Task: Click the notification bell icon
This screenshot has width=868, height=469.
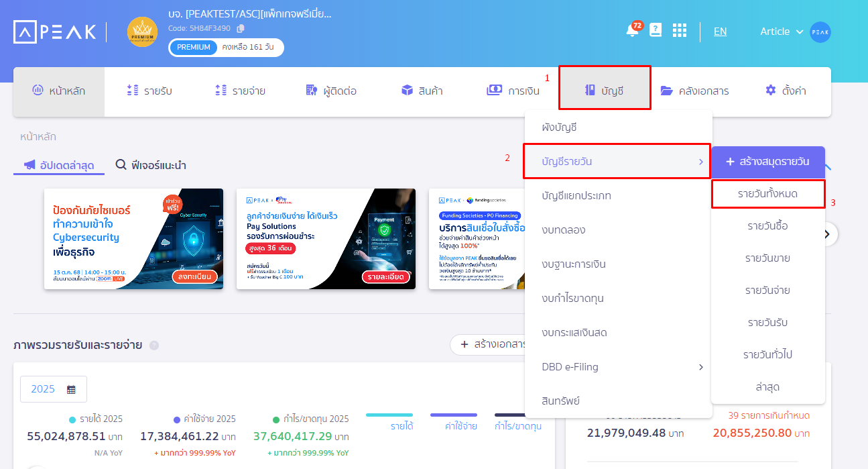Action: pyautogui.click(x=632, y=31)
